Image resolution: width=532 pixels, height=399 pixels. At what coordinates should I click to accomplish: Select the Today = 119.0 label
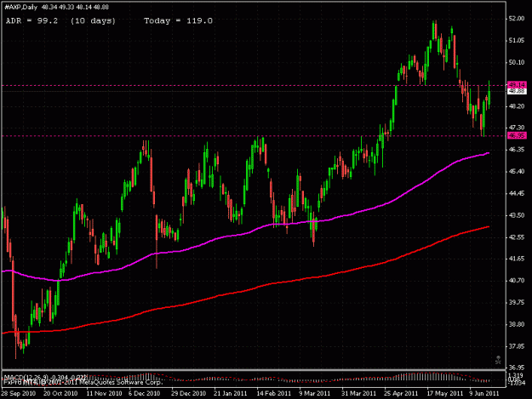click(x=179, y=21)
